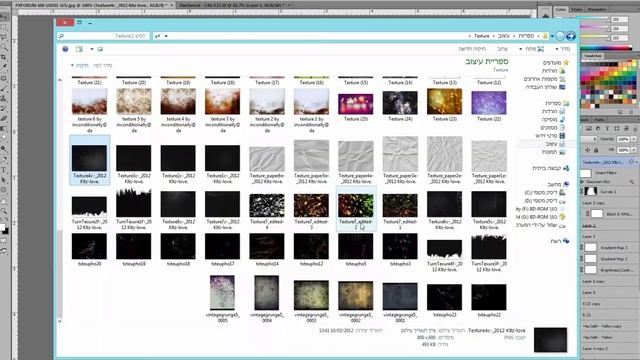Viewport: 640px width, 360px height.
Task: Click the change view icon in the dialog
Action: point(100,49)
